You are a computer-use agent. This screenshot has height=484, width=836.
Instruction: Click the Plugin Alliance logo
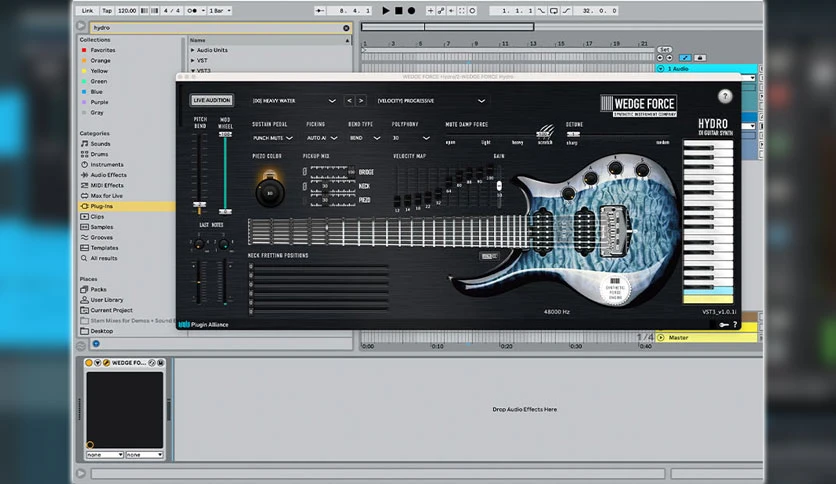coord(204,325)
